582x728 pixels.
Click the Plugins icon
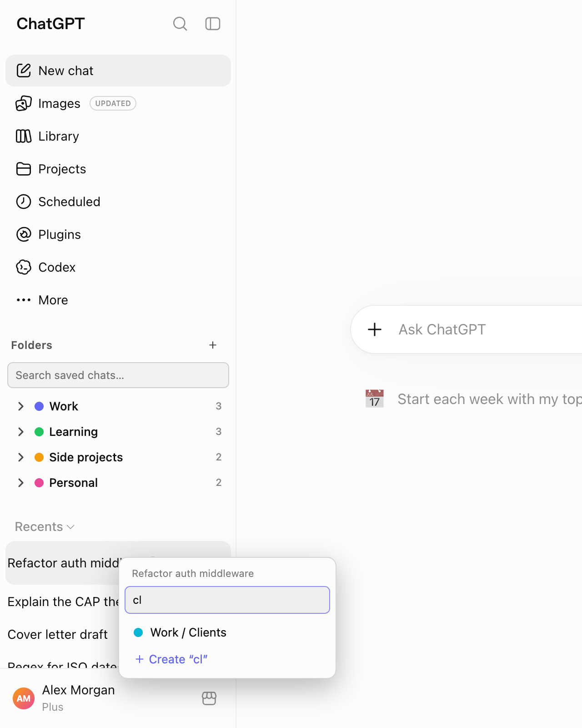[24, 234]
